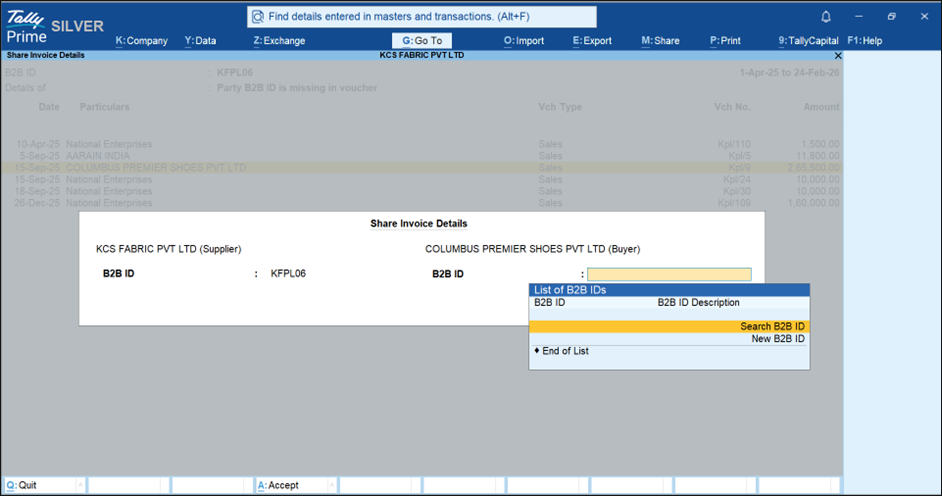Click the Find details search field
The width and height of the screenshot is (942, 496).
(422, 17)
